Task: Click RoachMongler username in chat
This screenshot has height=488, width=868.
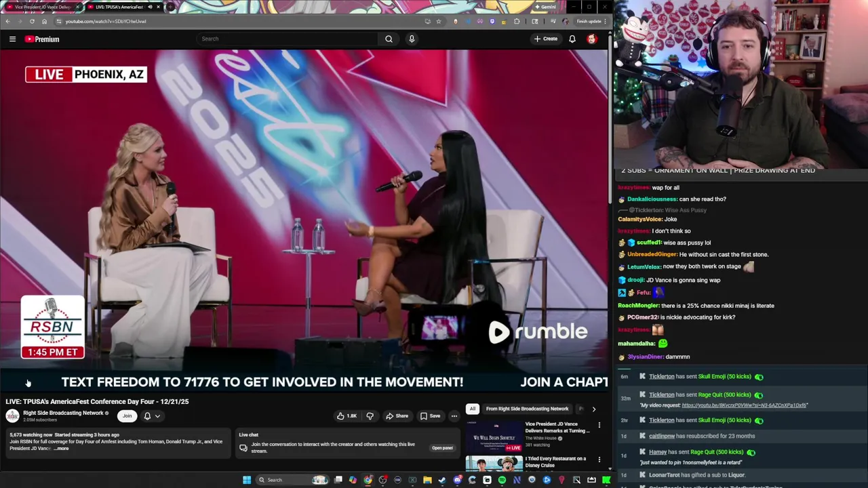Action: pos(638,306)
